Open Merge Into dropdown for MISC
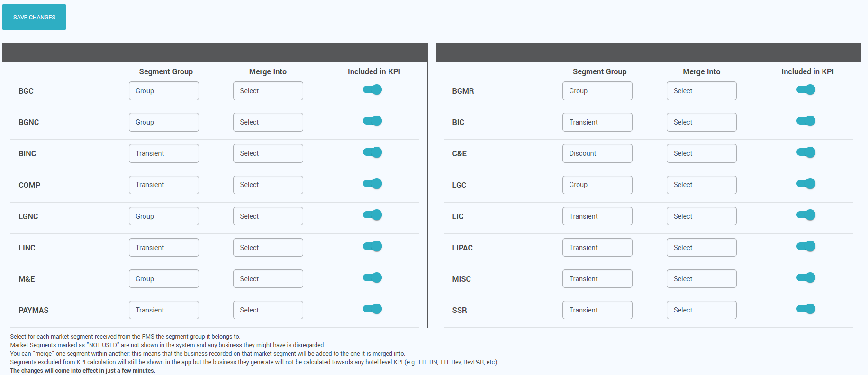Screen dimensions: 868x375 coord(702,279)
